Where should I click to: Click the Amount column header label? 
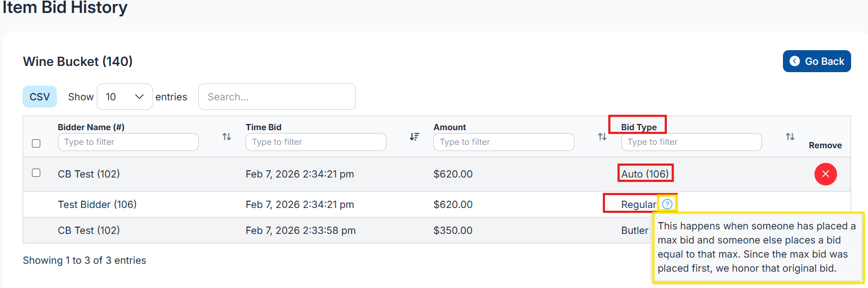(449, 127)
